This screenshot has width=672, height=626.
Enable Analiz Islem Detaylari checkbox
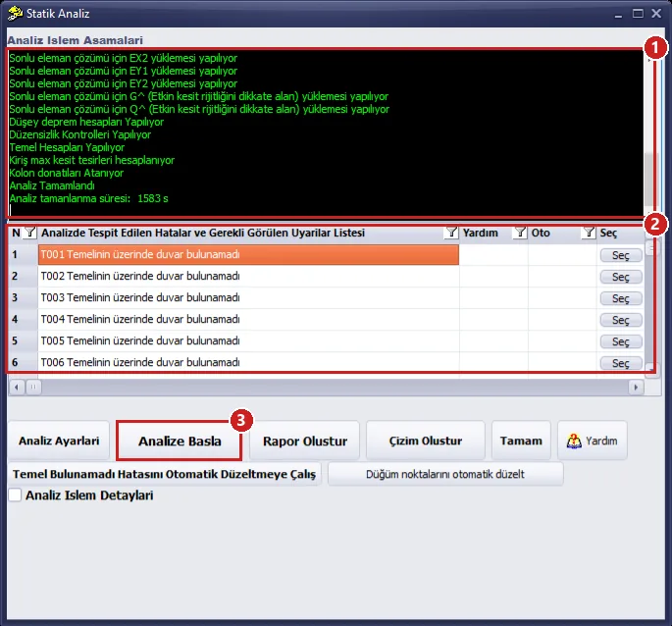tap(15, 495)
